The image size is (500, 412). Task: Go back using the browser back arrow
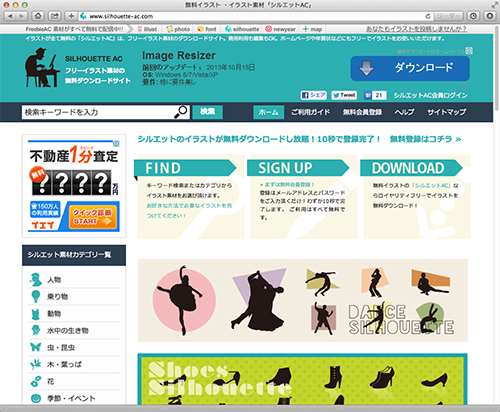10,16
